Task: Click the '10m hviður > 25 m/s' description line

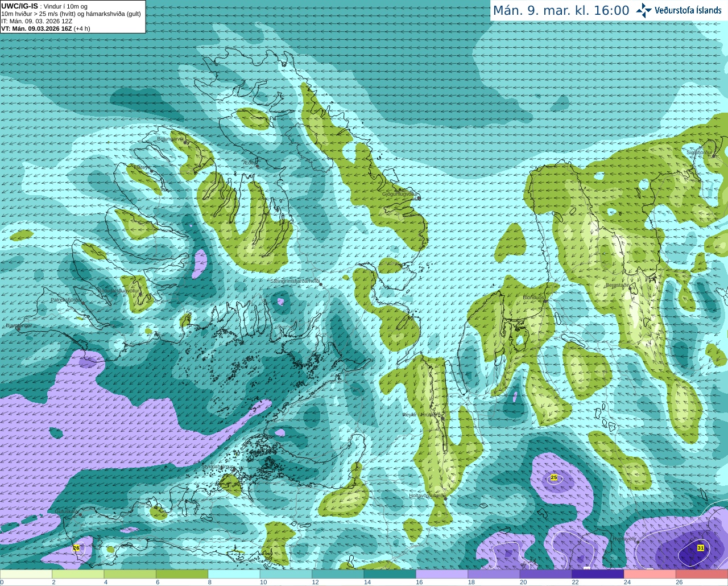Action: point(71,14)
